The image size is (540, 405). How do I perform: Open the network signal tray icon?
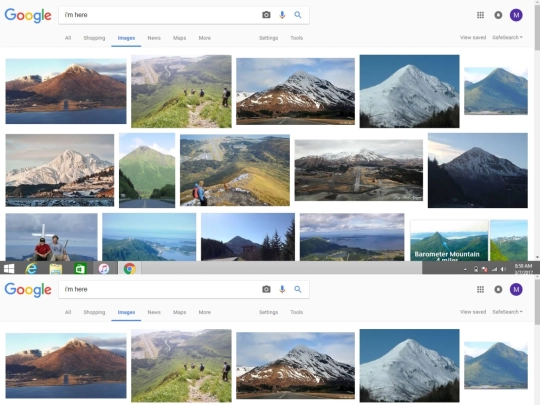coord(494,269)
